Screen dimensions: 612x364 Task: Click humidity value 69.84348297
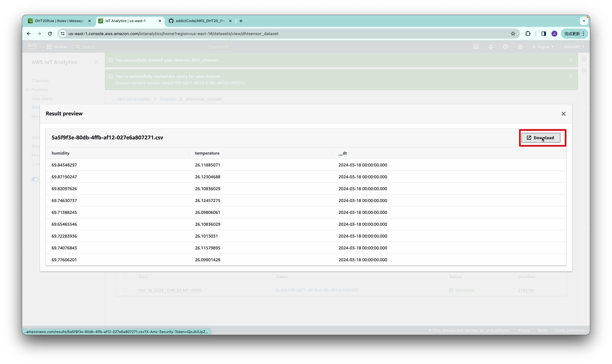click(x=64, y=165)
